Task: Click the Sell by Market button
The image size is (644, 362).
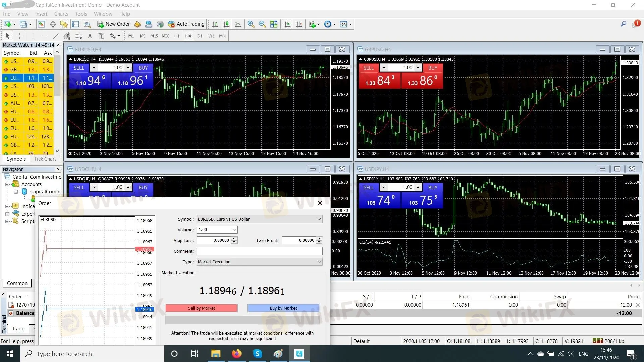Action: pos(201,308)
